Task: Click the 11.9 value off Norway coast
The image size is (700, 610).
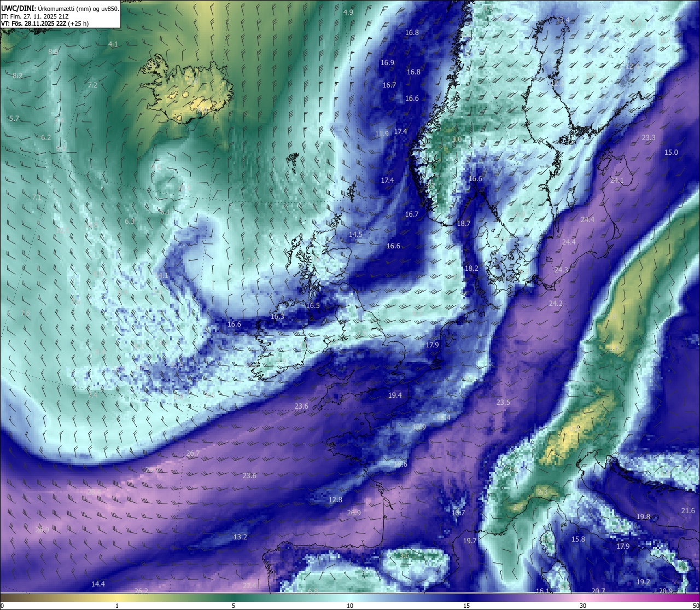Action: (382, 133)
